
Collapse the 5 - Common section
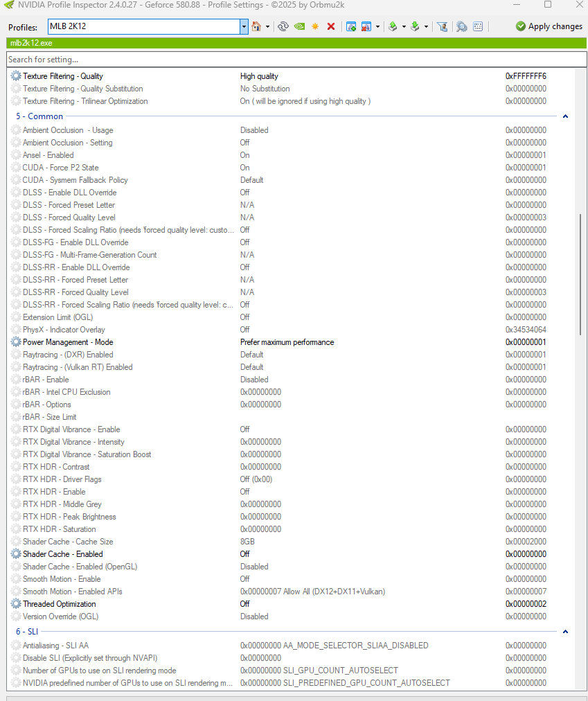pyautogui.click(x=565, y=116)
